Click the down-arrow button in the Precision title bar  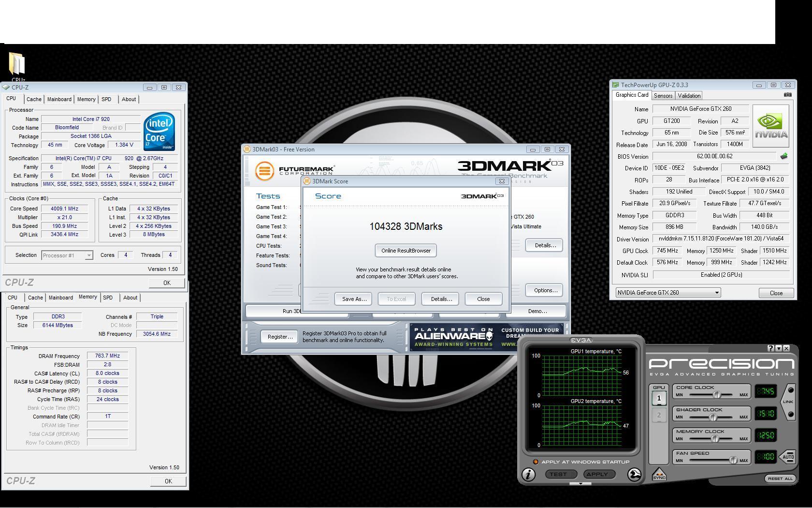779,348
